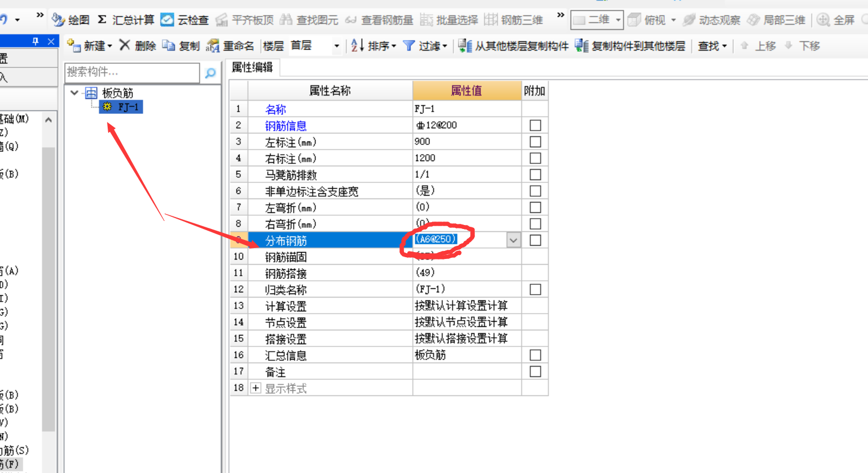The height and width of the screenshot is (473, 868).
Task: Open the 分布钢筋 value dropdown arrow
Action: pos(513,240)
